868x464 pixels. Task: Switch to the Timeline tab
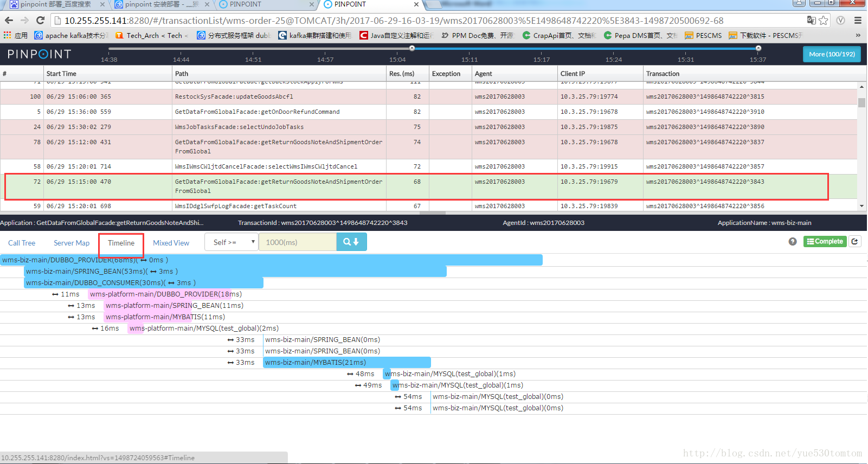[x=121, y=243]
